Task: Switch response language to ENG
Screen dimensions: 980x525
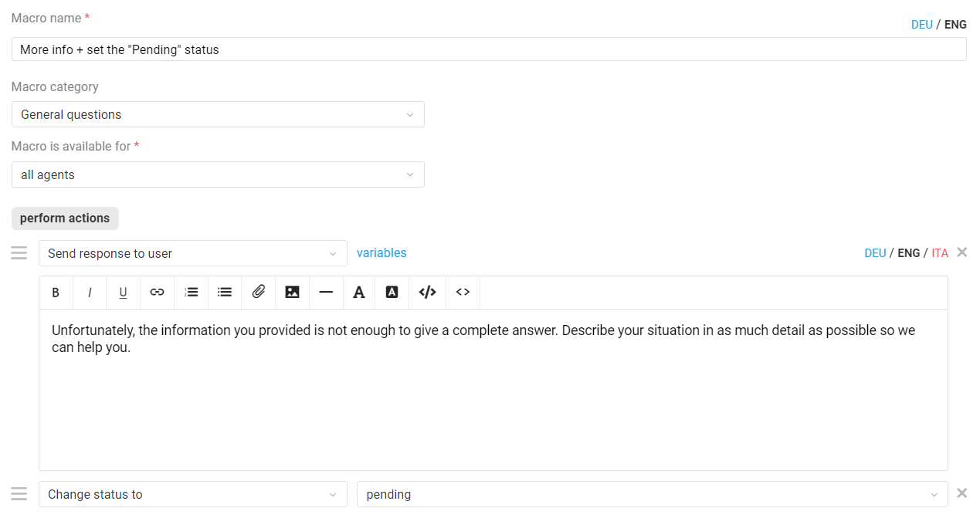Action: (x=908, y=253)
